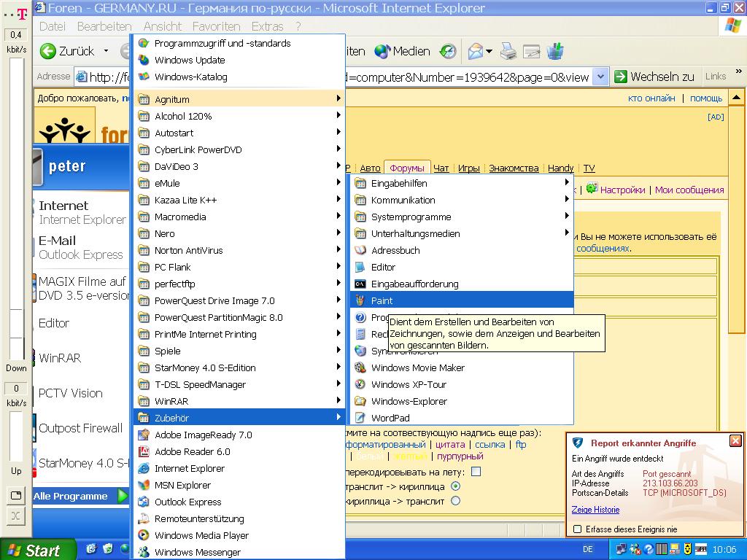Close the Report erkannter Angriffe popup
The image size is (747, 560).
click(735, 441)
